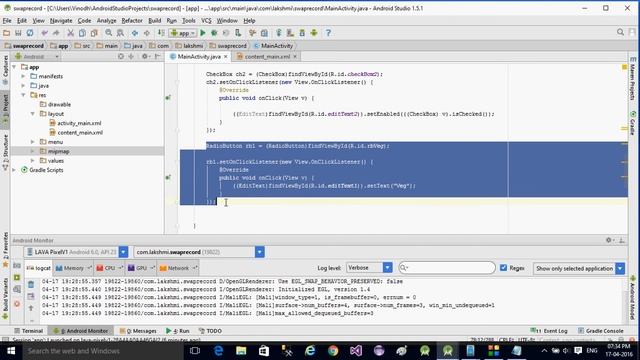Open the TODO tool window
Screen dimensions: 640x360
pos(210,331)
